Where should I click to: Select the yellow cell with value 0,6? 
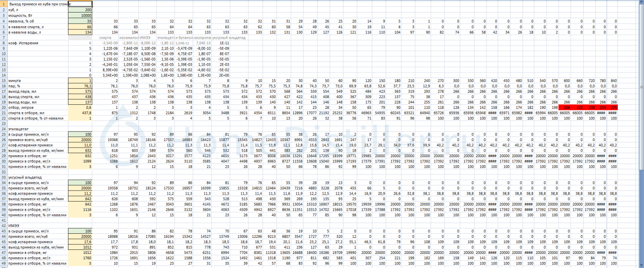[80, 108]
